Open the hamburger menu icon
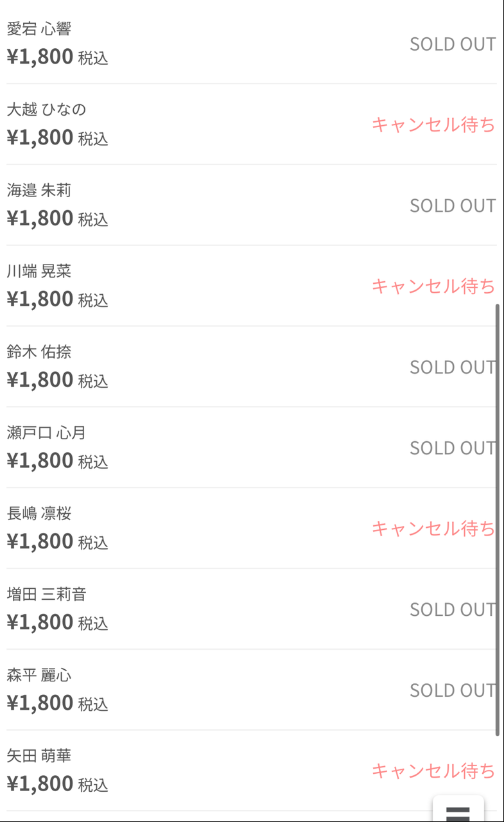The width and height of the screenshot is (504, 822). coord(458,812)
